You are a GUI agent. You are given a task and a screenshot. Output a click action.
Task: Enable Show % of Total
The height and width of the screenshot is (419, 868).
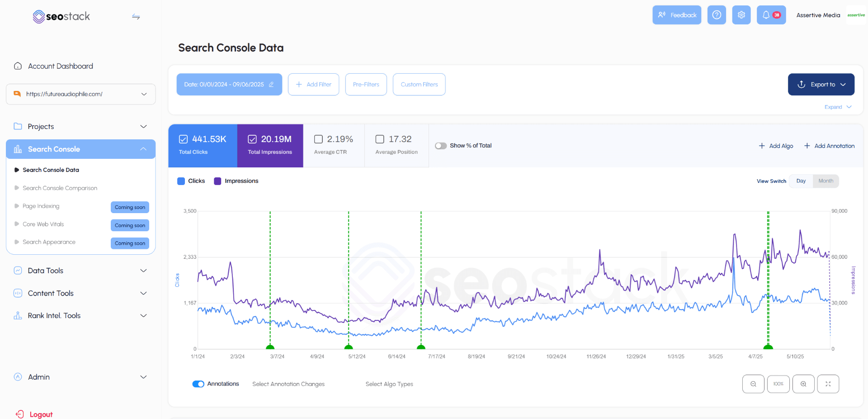pyautogui.click(x=440, y=146)
